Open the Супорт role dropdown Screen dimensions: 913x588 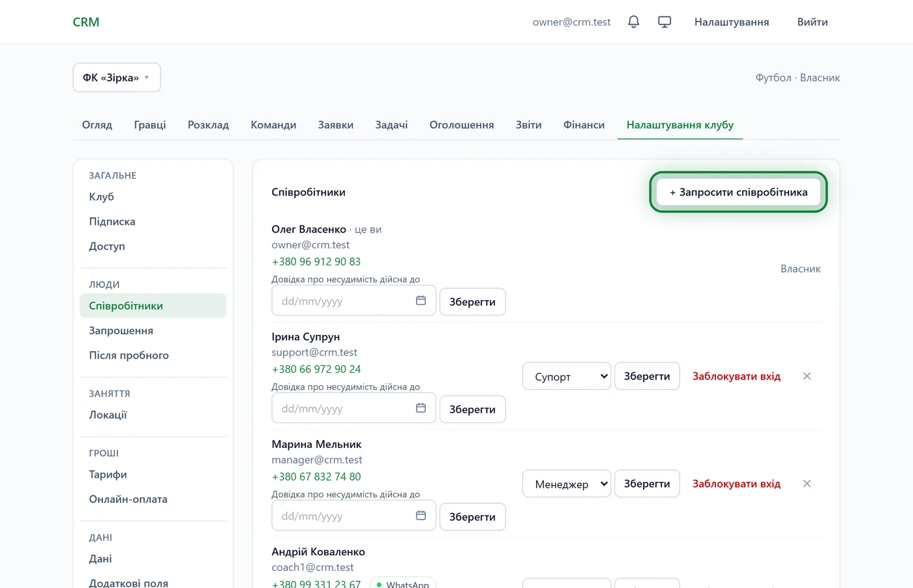click(x=567, y=376)
